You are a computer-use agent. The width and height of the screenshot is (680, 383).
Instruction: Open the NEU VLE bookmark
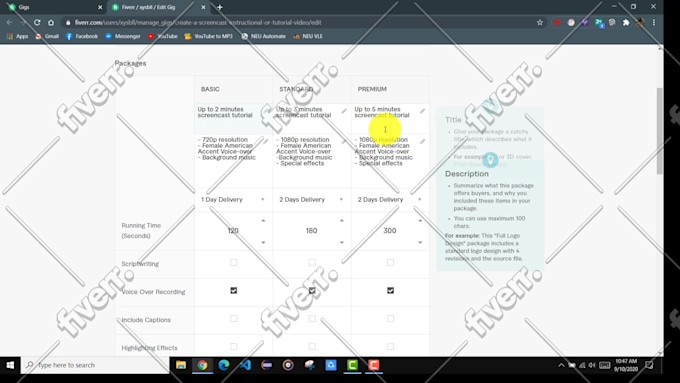coord(308,36)
